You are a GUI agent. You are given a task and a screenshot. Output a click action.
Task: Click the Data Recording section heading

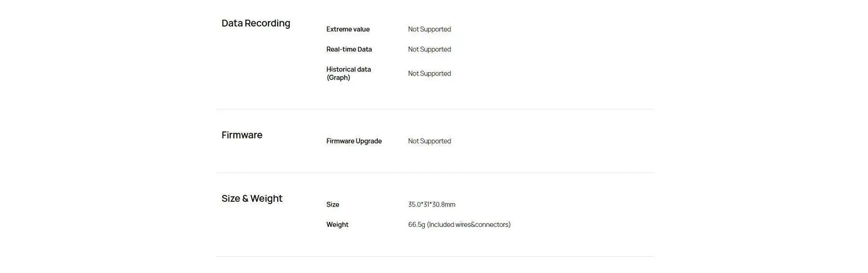(x=256, y=23)
